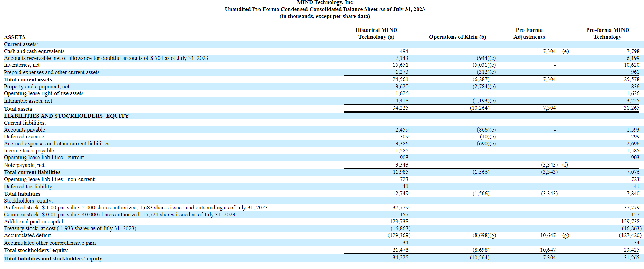Viewport: 644px width, 269px height.
Task: Click the ASSETS section heading
Action: coord(15,37)
